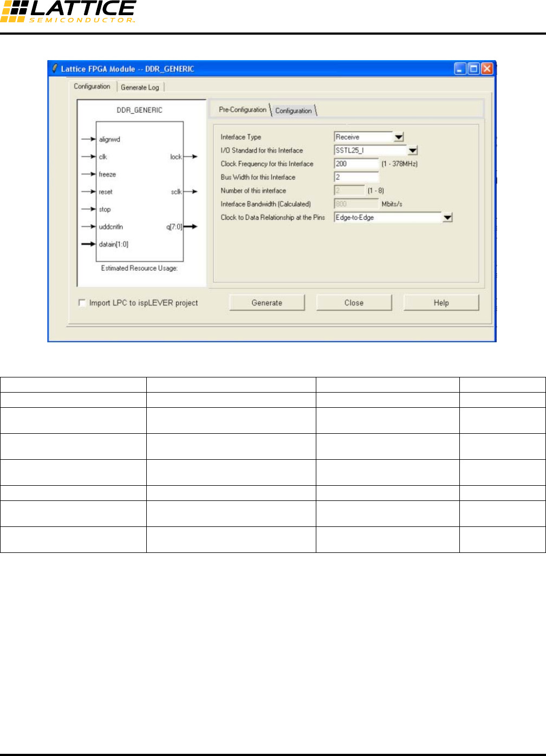The image size is (546, 756).
Task: Close the window with the red X
Action: click(487, 69)
